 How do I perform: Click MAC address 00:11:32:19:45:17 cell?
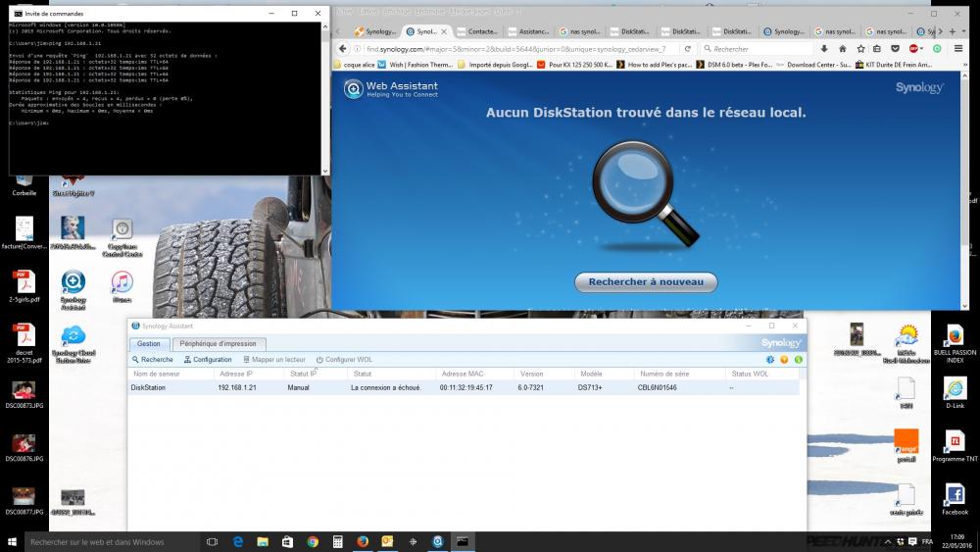point(465,387)
